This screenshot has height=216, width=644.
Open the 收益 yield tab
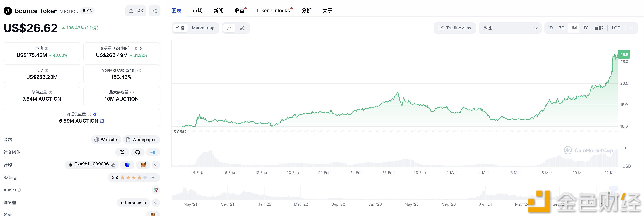point(240,11)
